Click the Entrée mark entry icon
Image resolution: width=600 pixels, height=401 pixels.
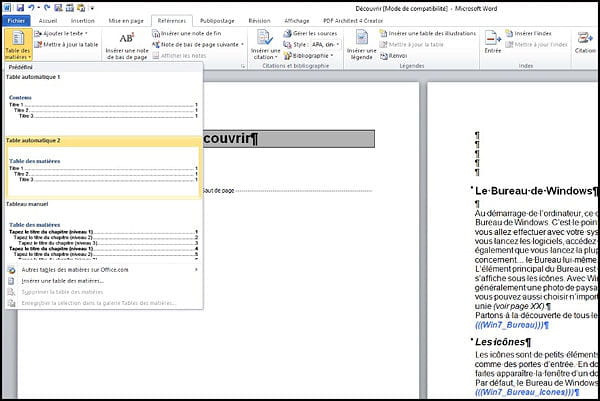tap(492, 42)
